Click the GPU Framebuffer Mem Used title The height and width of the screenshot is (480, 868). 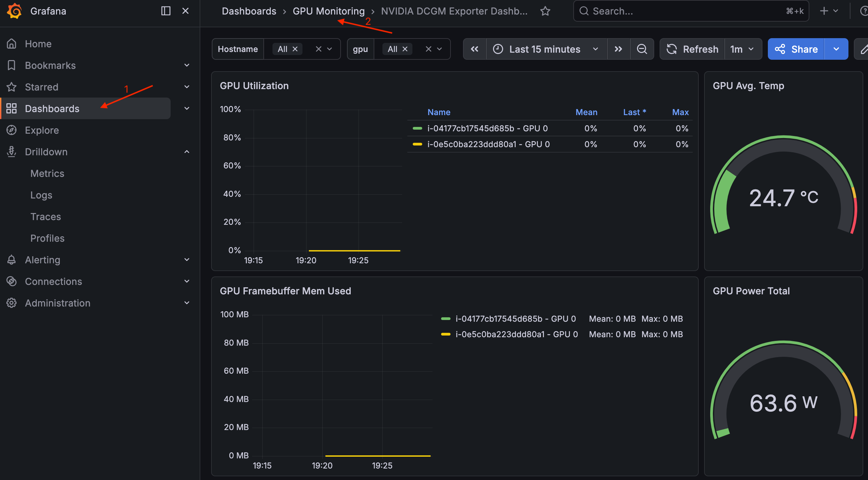pyautogui.click(x=285, y=291)
